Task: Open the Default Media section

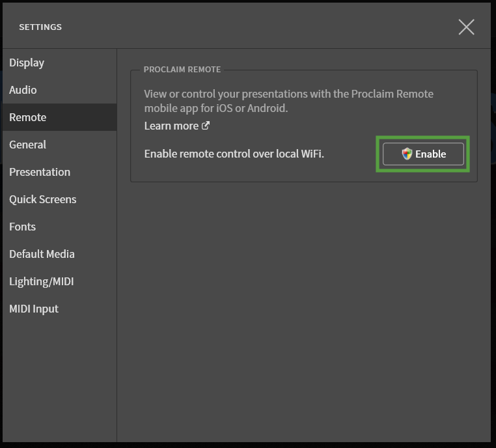Action: click(42, 254)
